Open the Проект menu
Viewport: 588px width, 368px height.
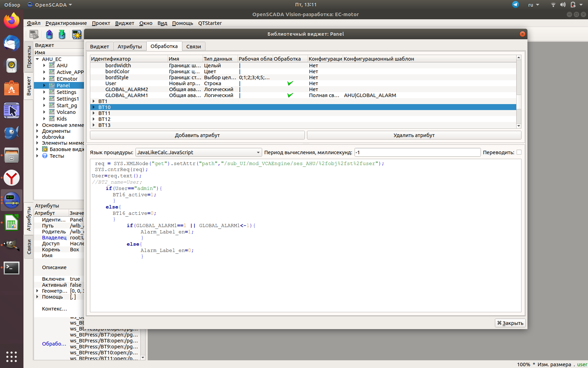101,23
